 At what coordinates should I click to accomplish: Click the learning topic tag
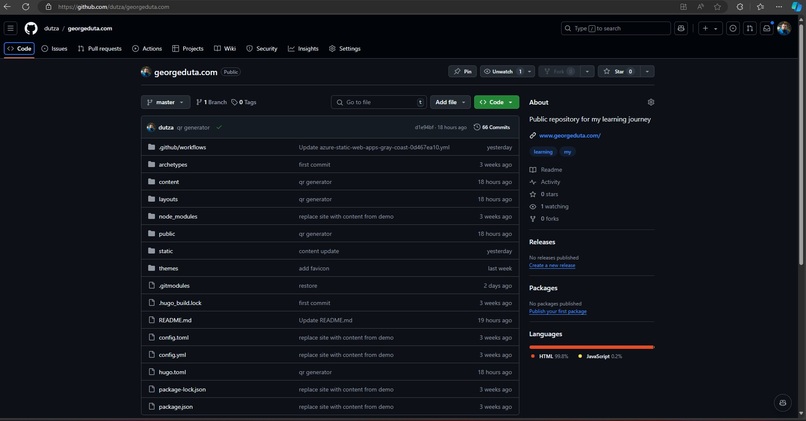coord(543,152)
